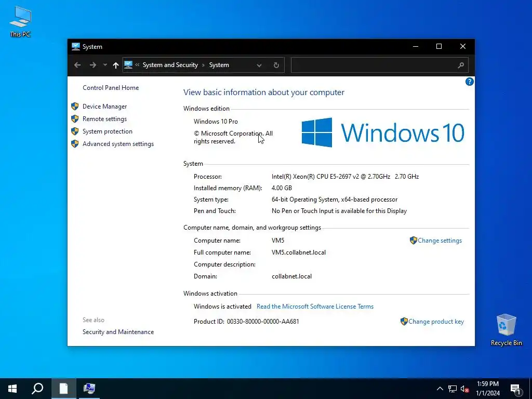
Task: Click the full computer name 'VM5.collabnet.local'
Action: (x=299, y=252)
